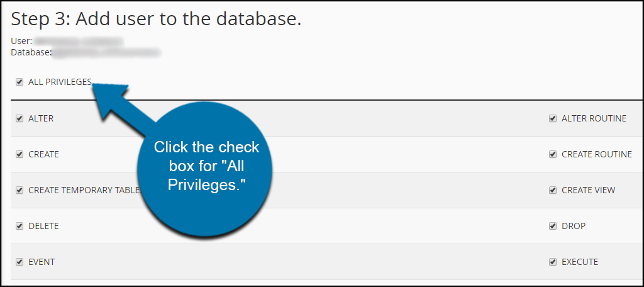Image resolution: width=644 pixels, height=287 pixels.
Task: Toggle the CREATE ROUTINE checkbox
Action: (553, 155)
